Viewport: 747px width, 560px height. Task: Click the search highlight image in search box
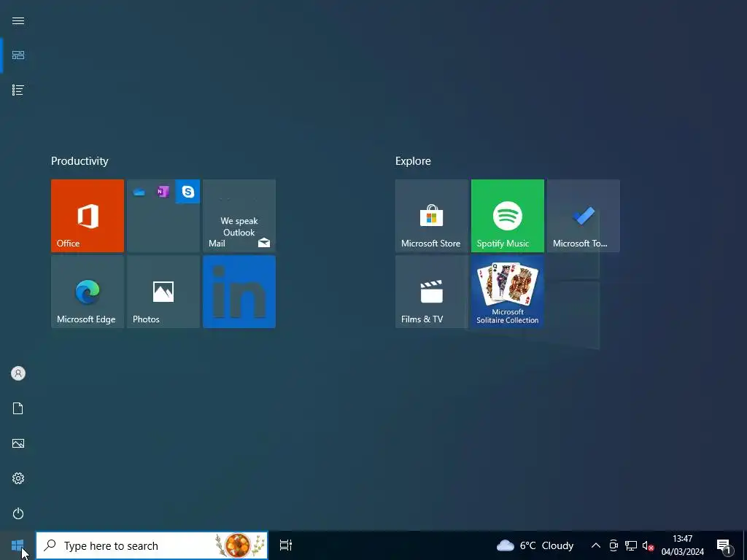pyautogui.click(x=241, y=545)
